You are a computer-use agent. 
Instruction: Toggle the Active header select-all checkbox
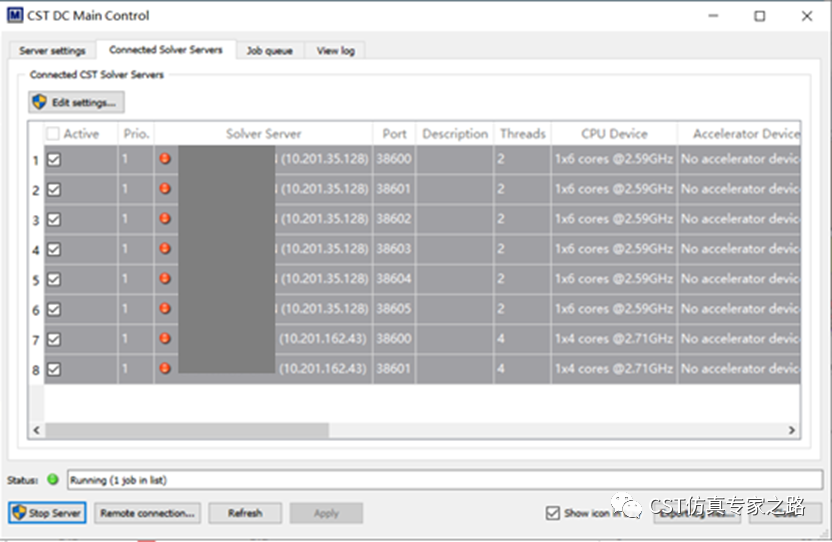point(53,134)
